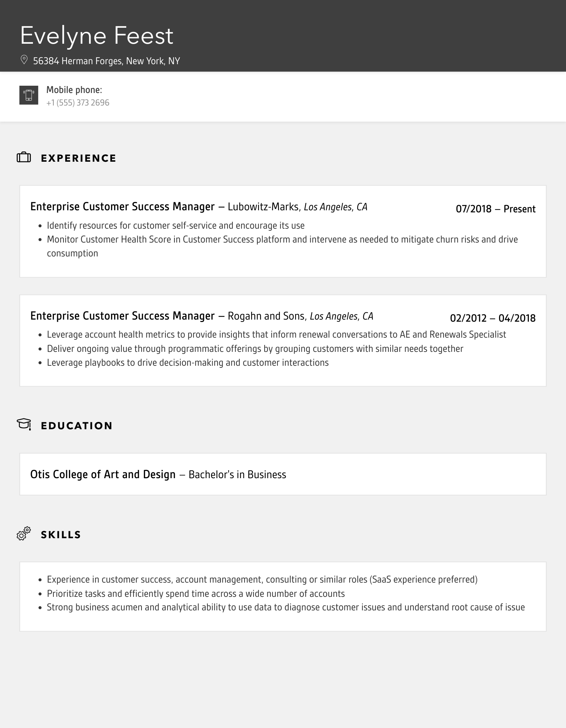Click the briefcase Experience icon
566x728 pixels.
pos(24,158)
